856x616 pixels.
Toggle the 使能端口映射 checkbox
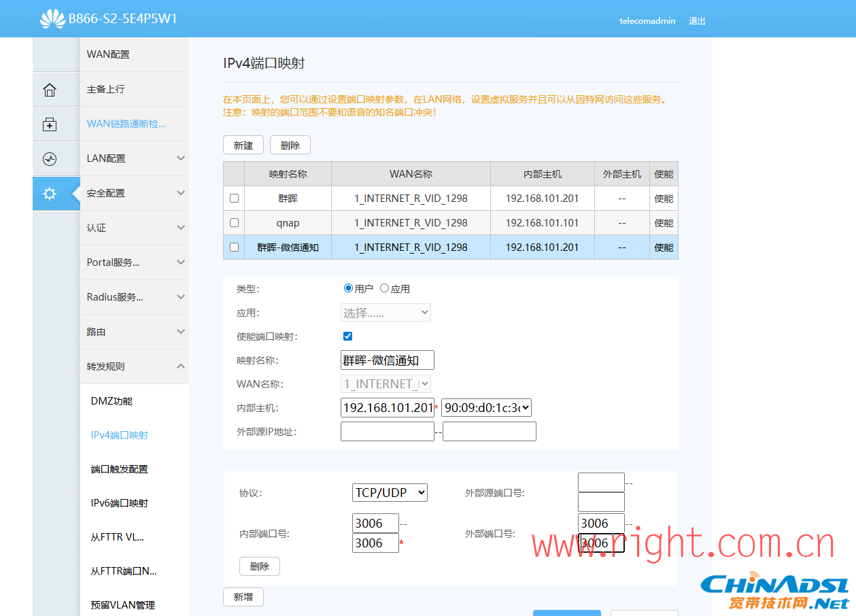[x=348, y=337]
